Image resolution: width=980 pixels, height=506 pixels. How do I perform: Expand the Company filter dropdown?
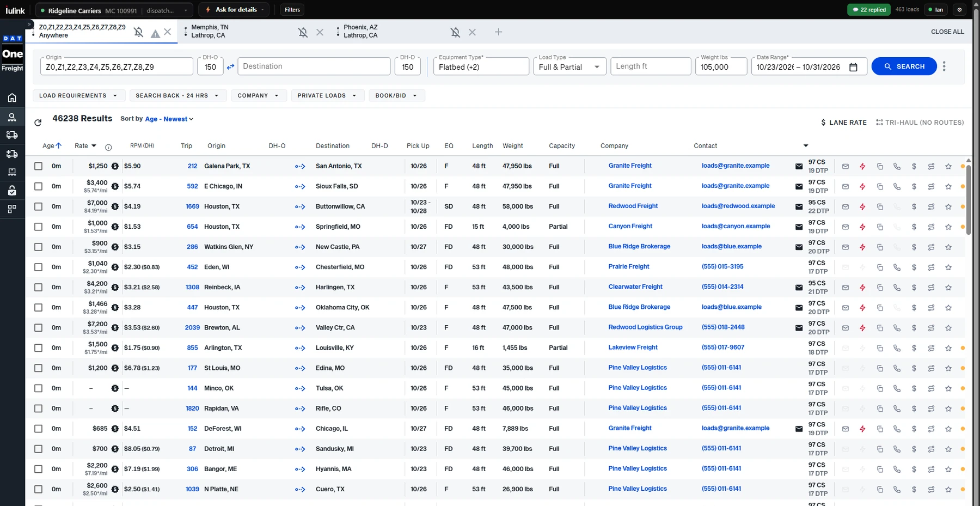[258, 95]
